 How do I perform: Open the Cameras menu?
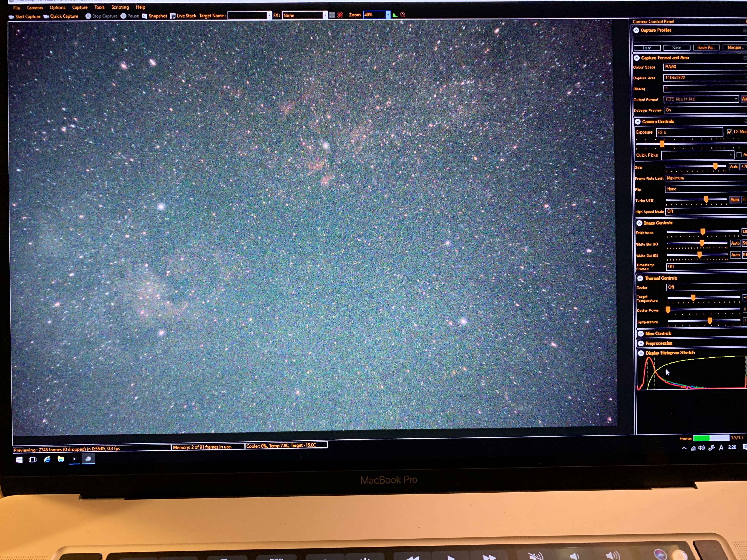pyautogui.click(x=34, y=7)
